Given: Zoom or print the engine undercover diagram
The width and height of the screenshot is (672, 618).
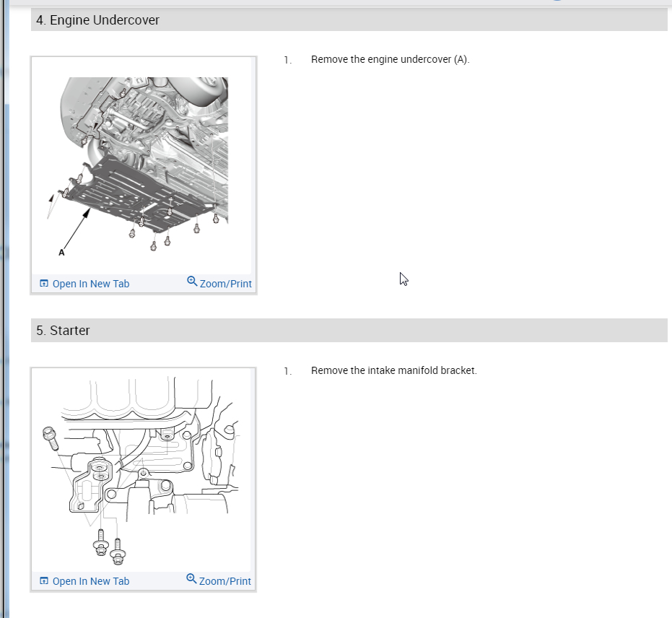Looking at the screenshot, I should [219, 283].
